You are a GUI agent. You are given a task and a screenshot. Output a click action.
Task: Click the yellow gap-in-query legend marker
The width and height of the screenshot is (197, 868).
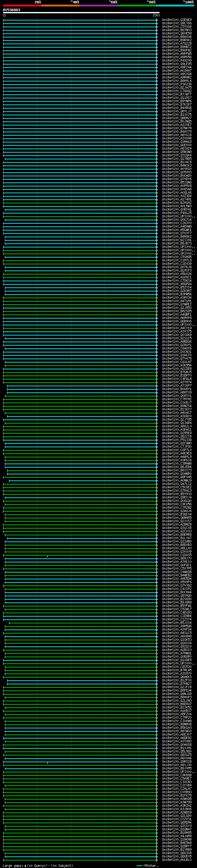point(25,865)
